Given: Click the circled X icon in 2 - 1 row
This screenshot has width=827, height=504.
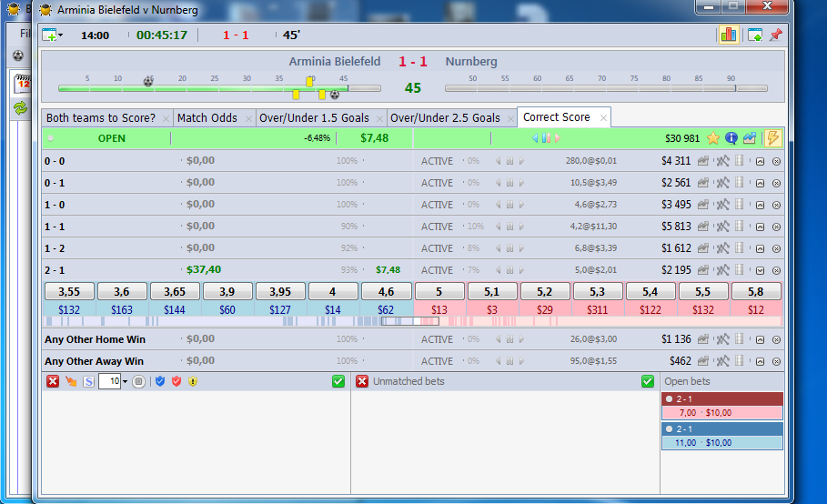Looking at the screenshot, I should click(776, 270).
